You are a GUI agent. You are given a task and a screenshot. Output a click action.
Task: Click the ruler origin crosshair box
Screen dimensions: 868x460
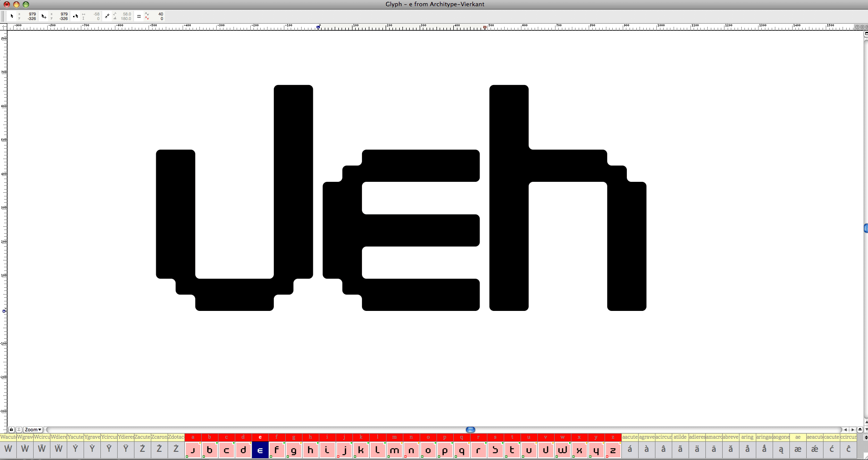(x=4, y=27)
